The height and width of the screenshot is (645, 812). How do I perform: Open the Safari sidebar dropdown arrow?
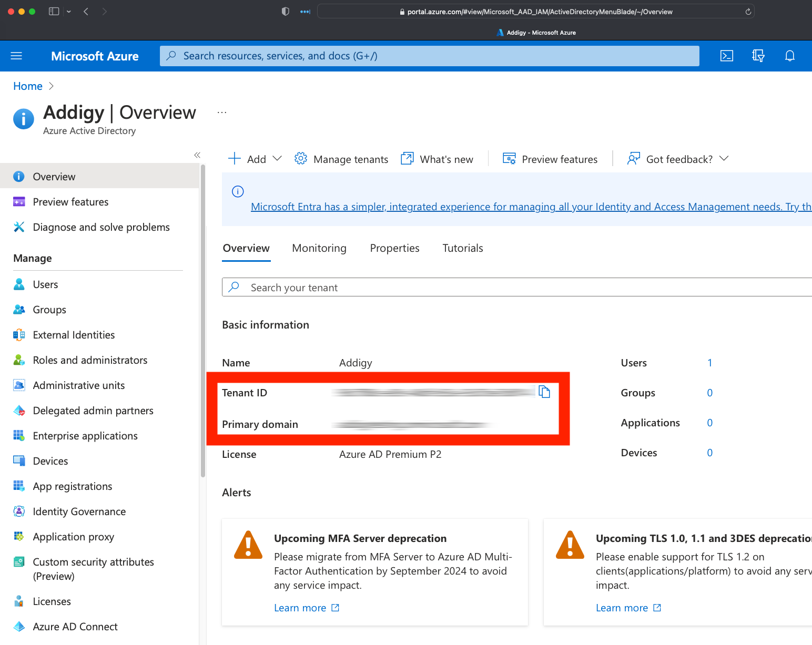[69, 12]
